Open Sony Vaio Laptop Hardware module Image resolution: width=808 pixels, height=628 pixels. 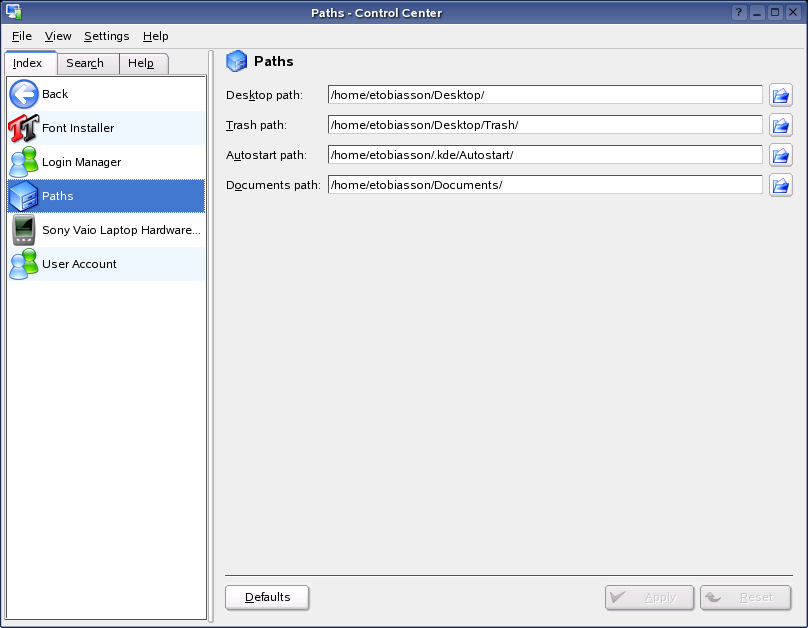click(120, 230)
